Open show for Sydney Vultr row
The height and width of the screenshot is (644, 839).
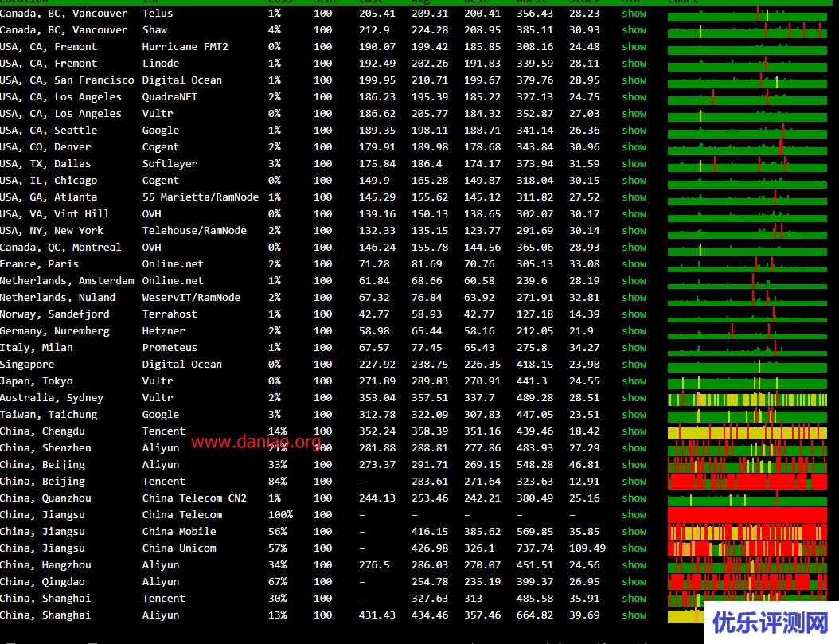point(634,397)
